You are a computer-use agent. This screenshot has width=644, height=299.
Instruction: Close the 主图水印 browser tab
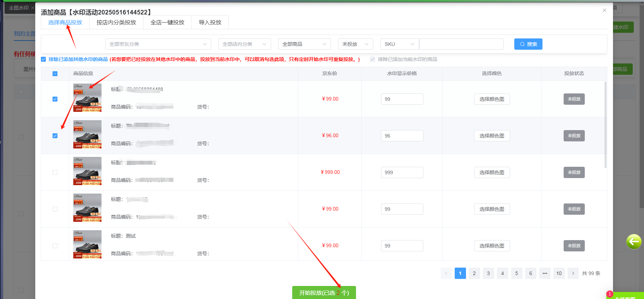click(33, 8)
